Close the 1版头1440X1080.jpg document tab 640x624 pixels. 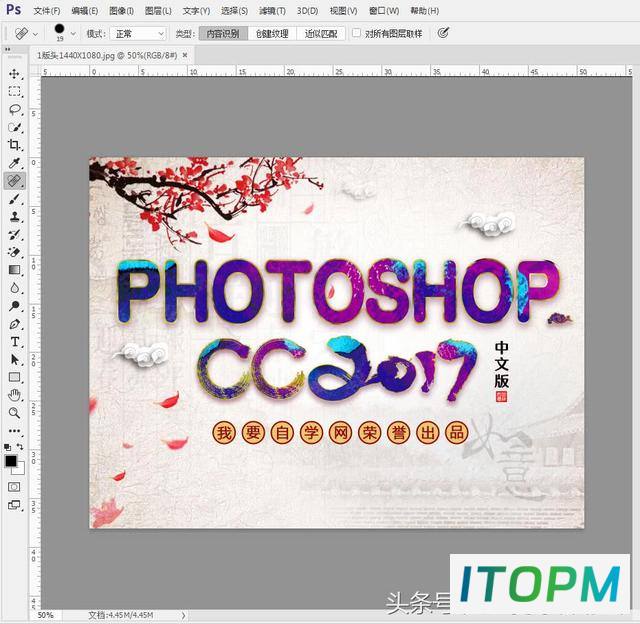click(185, 55)
